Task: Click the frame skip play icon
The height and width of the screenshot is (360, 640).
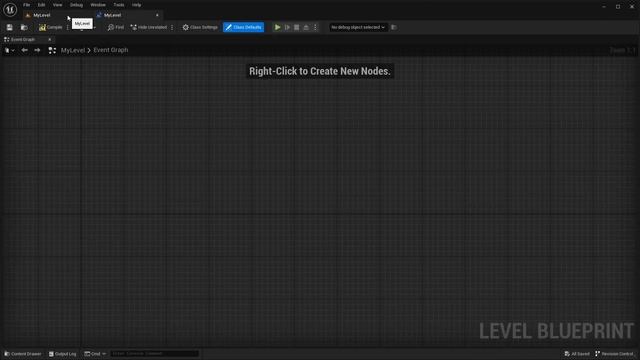Action: pyautogui.click(x=287, y=27)
